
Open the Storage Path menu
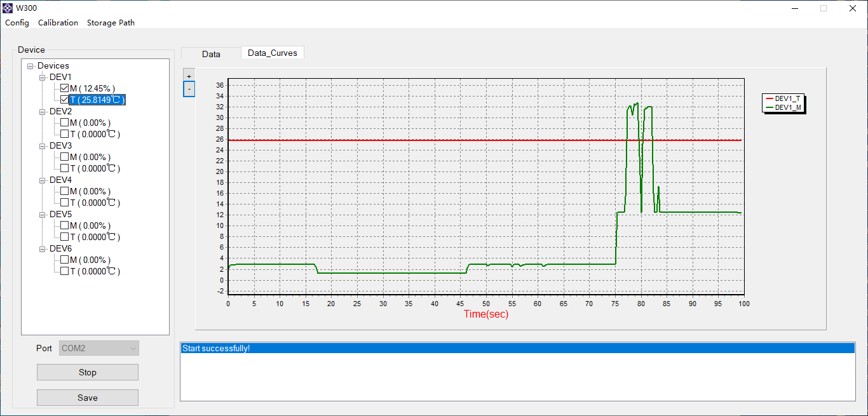click(x=111, y=23)
